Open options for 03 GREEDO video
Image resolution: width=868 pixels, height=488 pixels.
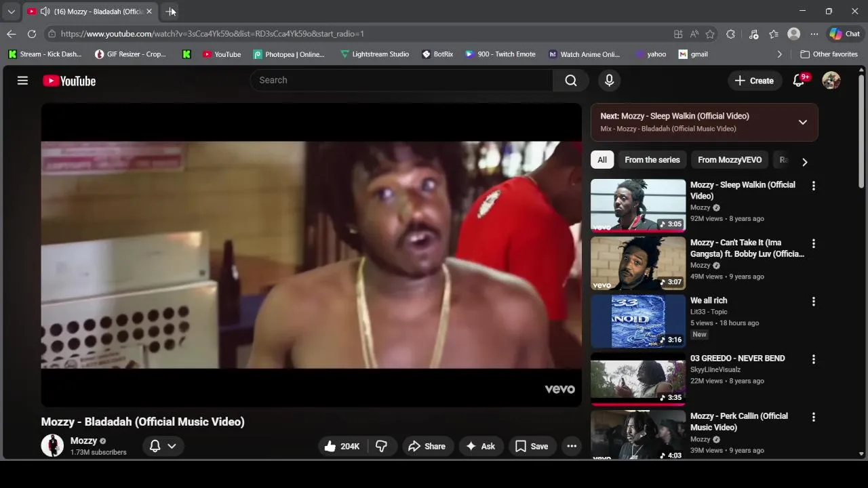[x=814, y=359]
